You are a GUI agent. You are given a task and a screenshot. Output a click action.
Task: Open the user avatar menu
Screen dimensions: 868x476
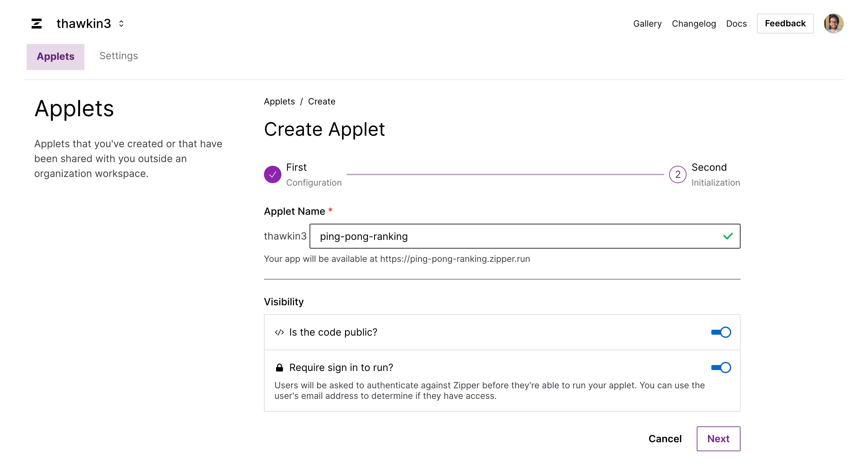833,24
